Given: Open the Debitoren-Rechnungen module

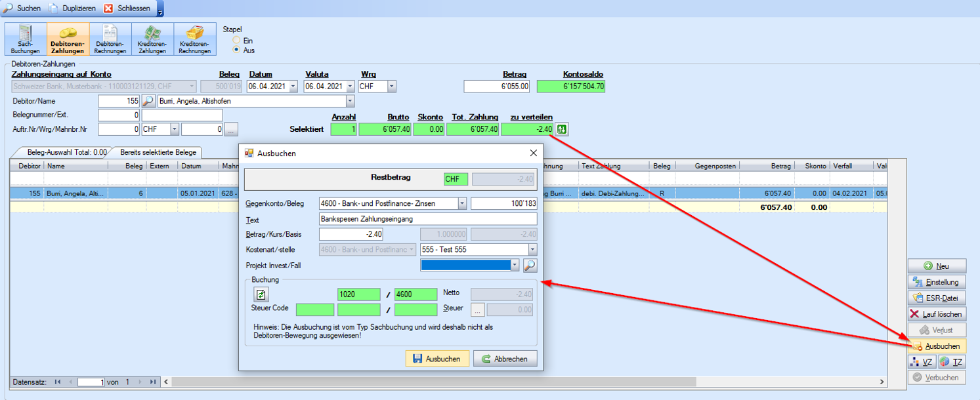Looking at the screenshot, I should (110, 39).
